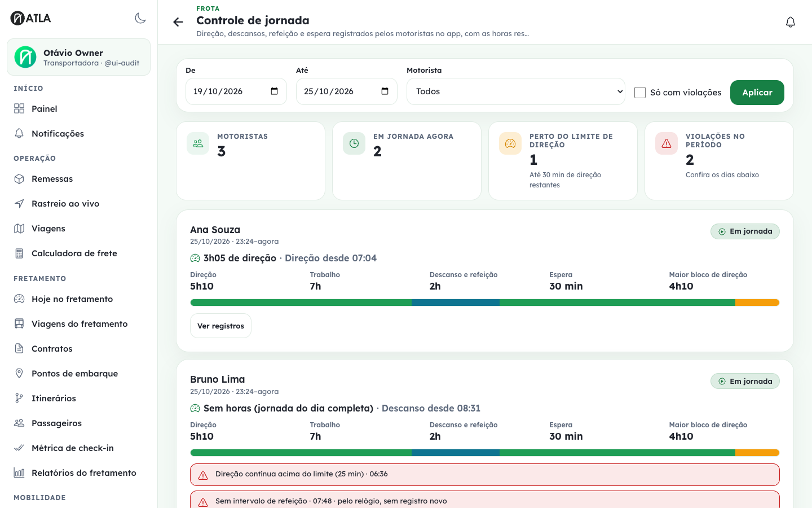The height and width of the screenshot is (508, 812).
Task: Click the Contratos document icon
Action: coord(19,349)
